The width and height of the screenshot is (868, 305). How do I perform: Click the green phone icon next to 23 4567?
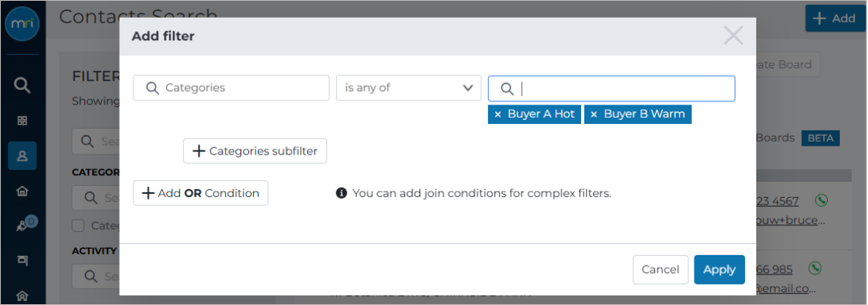pyautogui.click(x=821, y=200)
